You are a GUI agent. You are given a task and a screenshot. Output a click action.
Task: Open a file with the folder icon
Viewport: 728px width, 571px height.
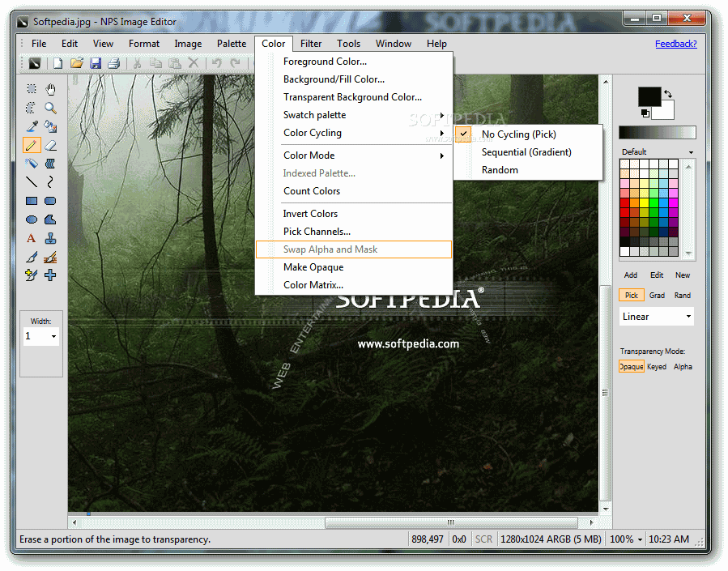point(77,62)
